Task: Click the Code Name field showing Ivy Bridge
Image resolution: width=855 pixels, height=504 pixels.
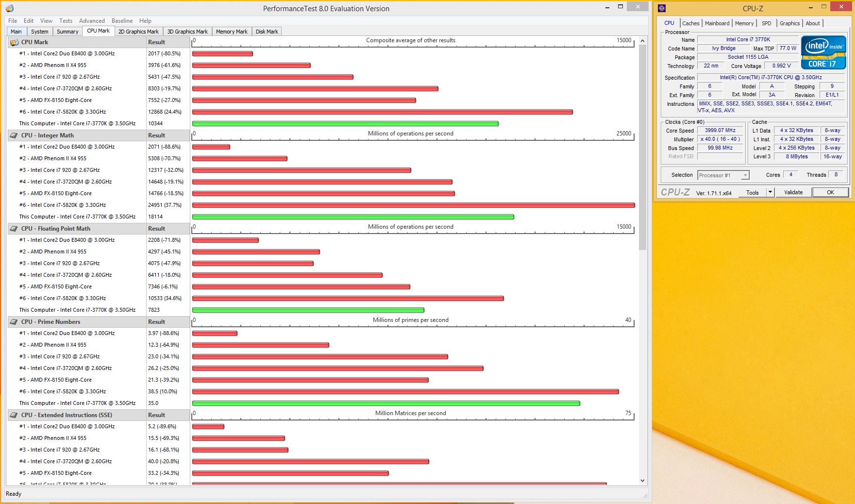Action: click(x=723, y=49)
